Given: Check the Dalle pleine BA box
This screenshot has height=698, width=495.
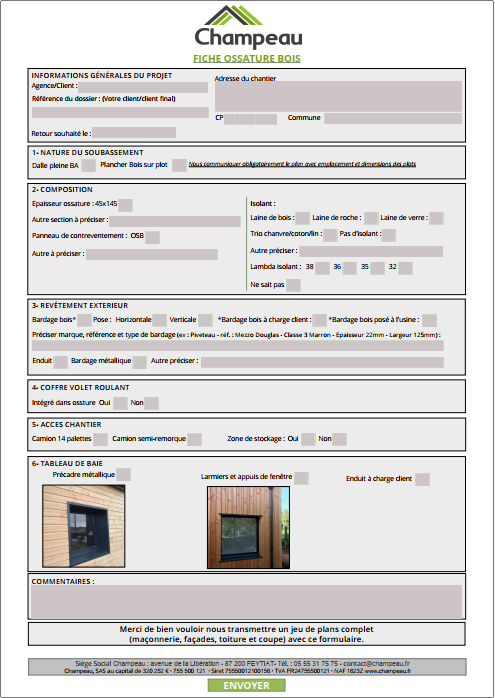Looking at the screenshot, I should tap(89, 165).
